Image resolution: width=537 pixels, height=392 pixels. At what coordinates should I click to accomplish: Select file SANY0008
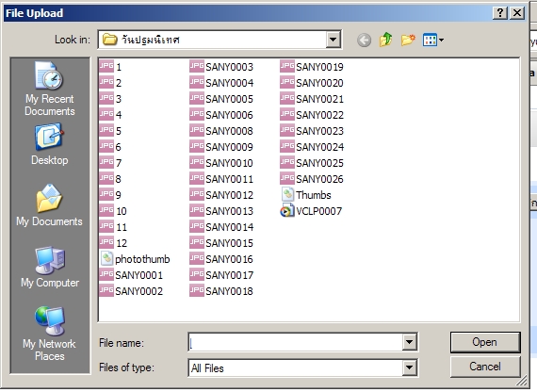pos(221,131)
